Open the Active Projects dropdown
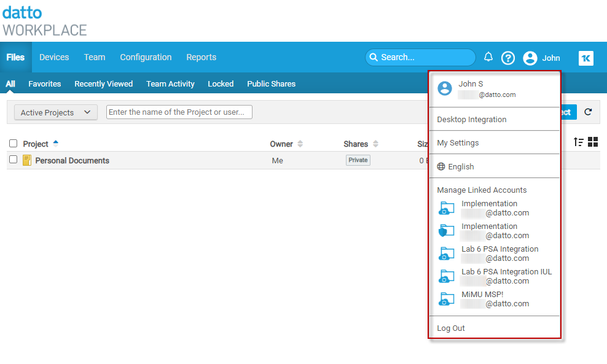Screen dimensions: 607x364 55,112
